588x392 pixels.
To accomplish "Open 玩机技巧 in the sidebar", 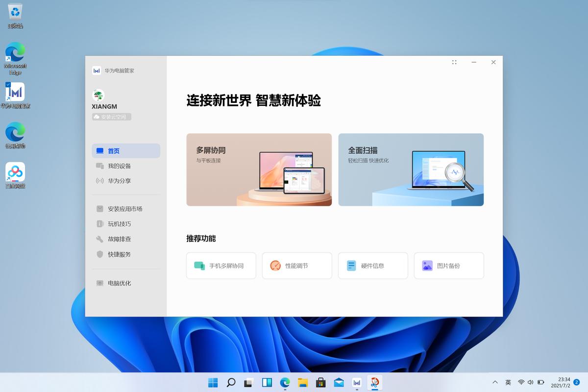I will (x=119, y=223).
